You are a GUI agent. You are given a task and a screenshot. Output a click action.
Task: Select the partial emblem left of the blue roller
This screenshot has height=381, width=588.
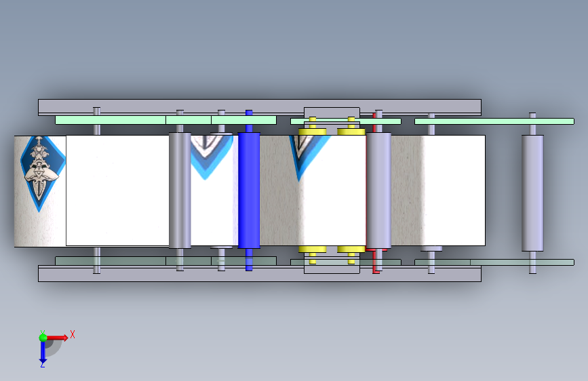[x=211, y=157]
